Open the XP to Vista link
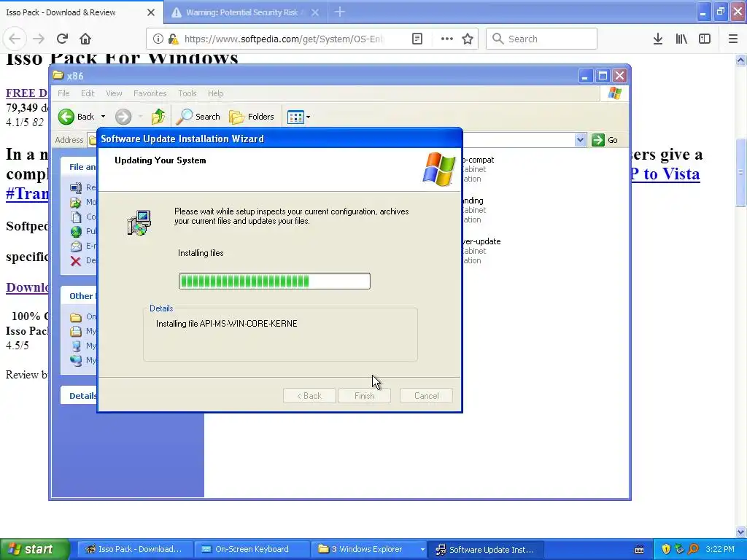The height and width of the screenshot is (560, 747). point(665,174)
